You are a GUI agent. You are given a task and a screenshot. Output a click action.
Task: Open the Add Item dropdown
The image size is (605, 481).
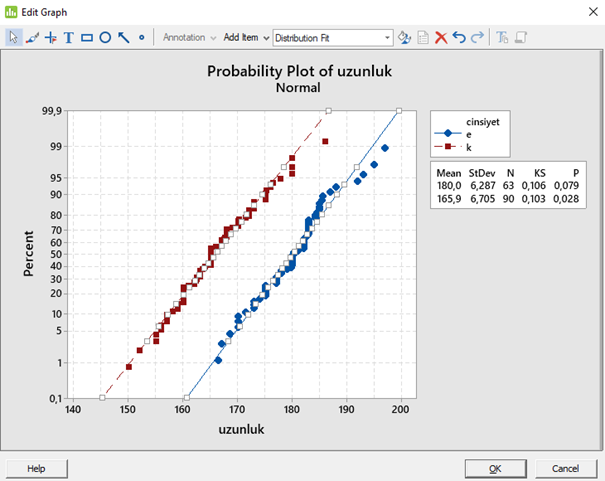tap(246, 37)
